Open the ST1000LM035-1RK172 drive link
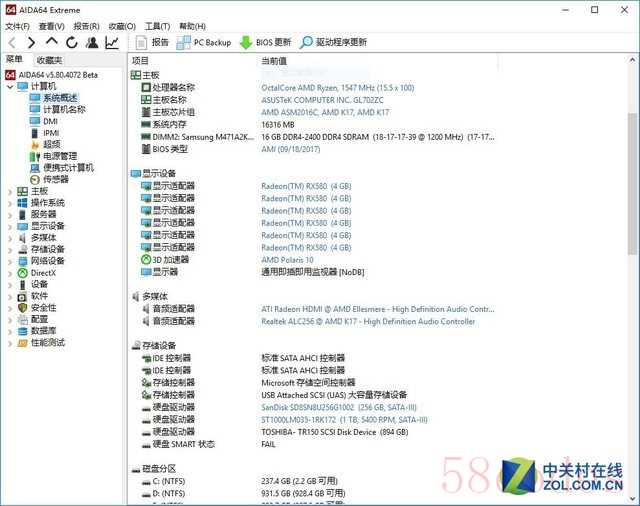The image size is (640, 506). click(344, 420)
